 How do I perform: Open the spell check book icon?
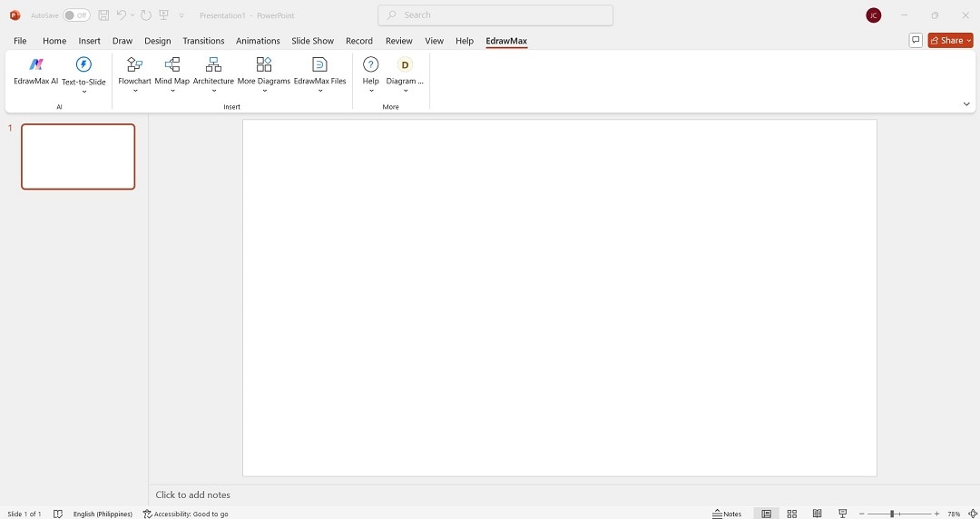(58, 514)
